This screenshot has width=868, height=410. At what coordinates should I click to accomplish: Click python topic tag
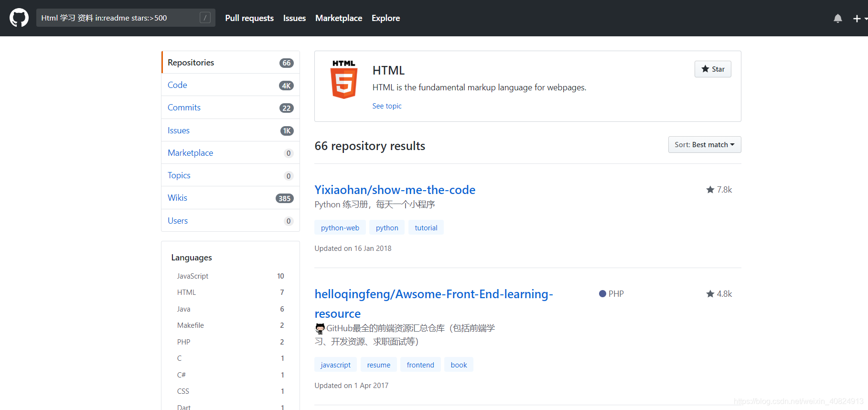coord(387,228)
